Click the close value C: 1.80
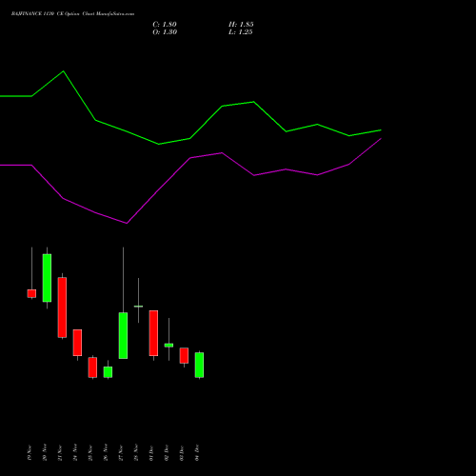The width and height of the screenshot is (476, 476). click(x=165, y=25)
